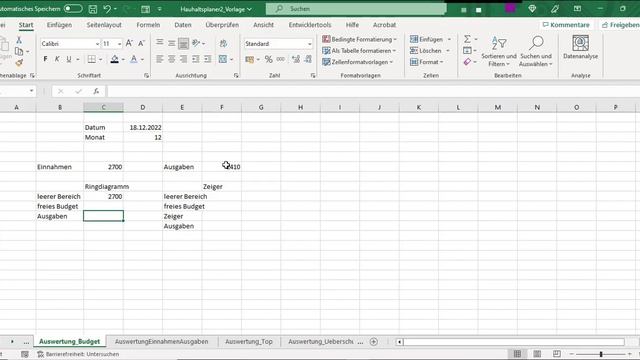Click the font color A swatch
This screenshot has height=360, width=640.
coord(133,59)
